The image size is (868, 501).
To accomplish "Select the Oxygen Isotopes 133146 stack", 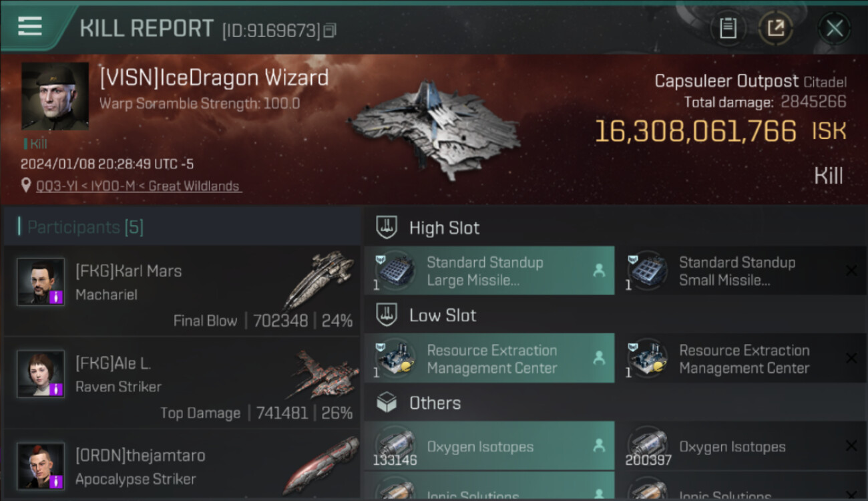I will click(489, 446).
